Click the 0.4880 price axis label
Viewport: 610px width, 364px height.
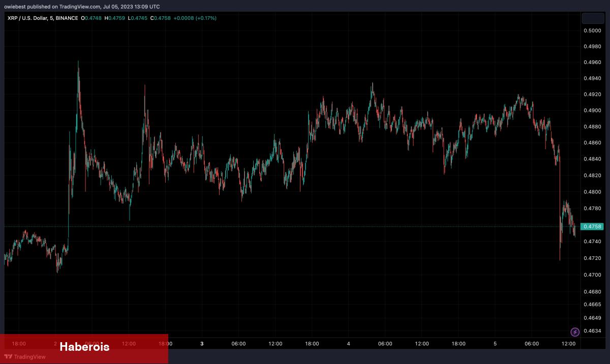point(592,127)
